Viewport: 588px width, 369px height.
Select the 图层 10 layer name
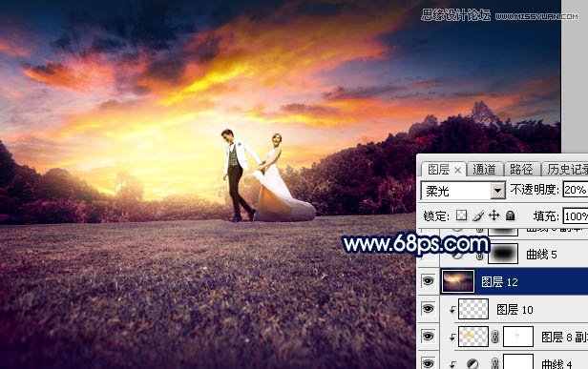tap(514, 310)
